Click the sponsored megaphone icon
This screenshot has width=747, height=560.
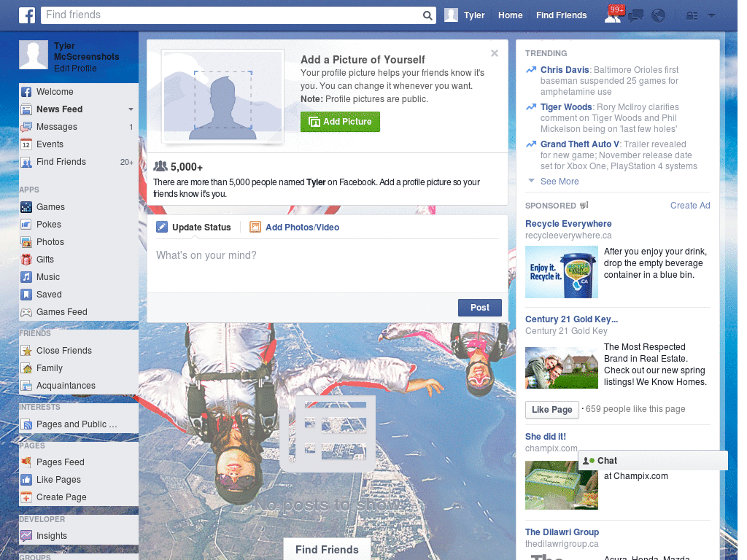click(x=584, y=205)
